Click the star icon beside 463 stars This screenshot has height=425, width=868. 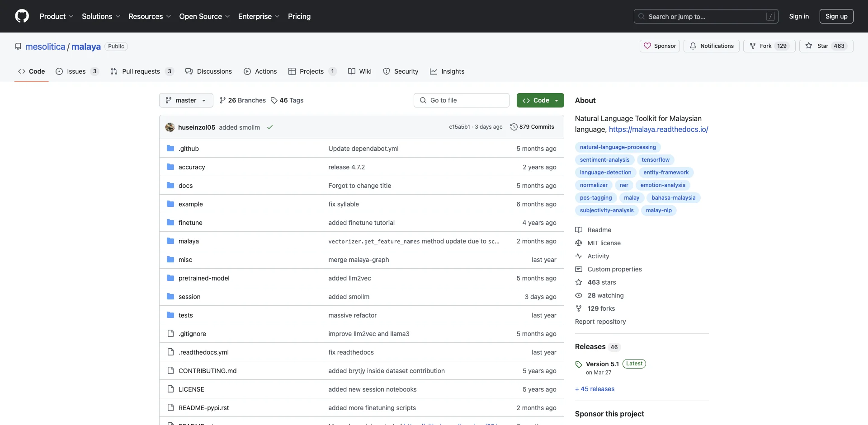point(579,282)
